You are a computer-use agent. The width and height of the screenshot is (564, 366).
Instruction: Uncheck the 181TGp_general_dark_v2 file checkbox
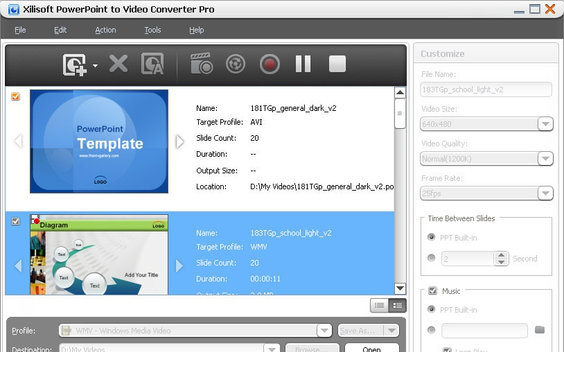point(16,96)
